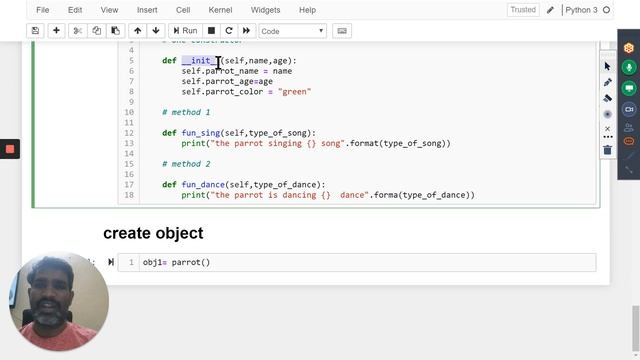The height and width of the screenshot is (360, 640).
Task: Click the save and checkpoint icon
Action: [x=36, y=31]
